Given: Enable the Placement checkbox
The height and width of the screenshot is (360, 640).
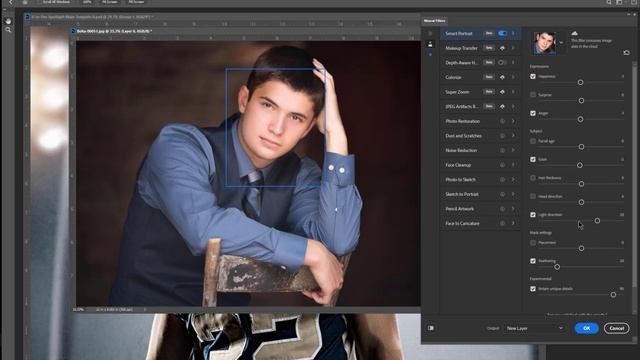Looking at the screenshot, I should (533, 243).
